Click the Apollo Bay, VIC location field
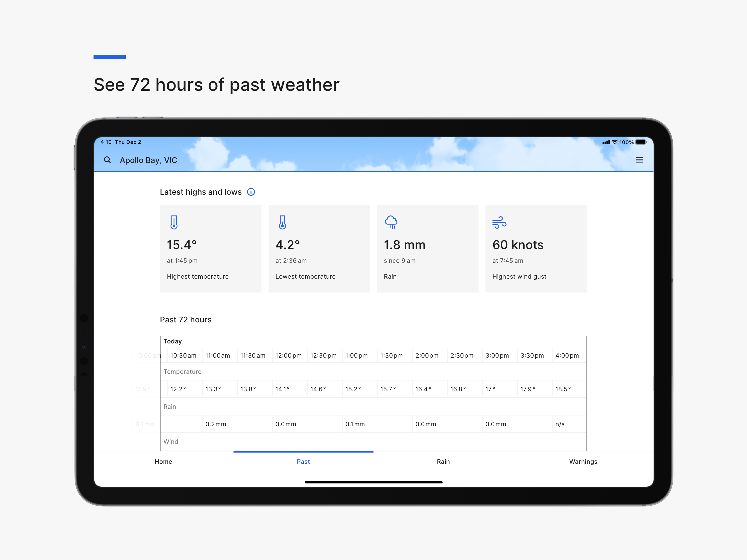Image resolution: width=747 pixels, height=560 pixels. click(x=148, y=160)
